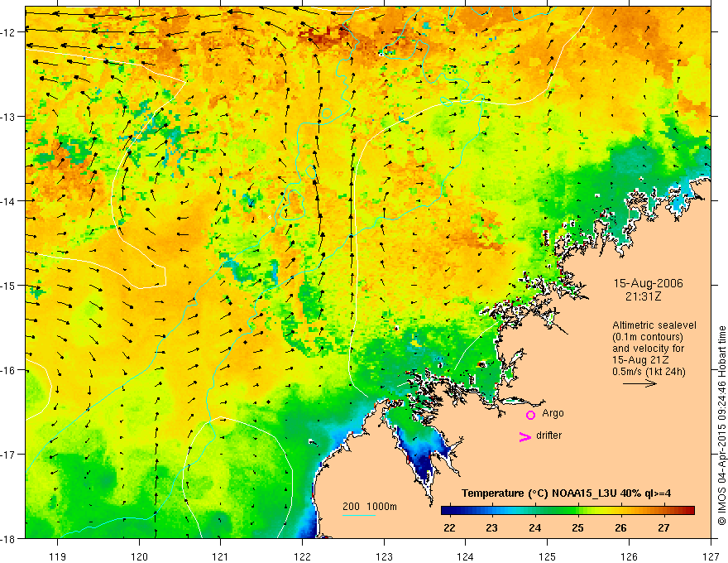Click the cyan depth contour legend line
Viewport: 728px width, 563px height.
tap(359, 515)
